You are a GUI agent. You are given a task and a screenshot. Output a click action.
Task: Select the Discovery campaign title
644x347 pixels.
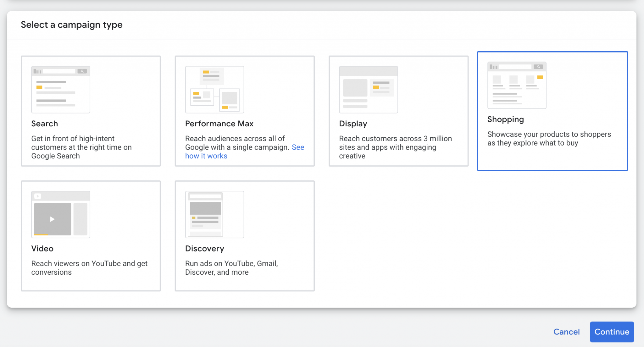coord(204,249)
